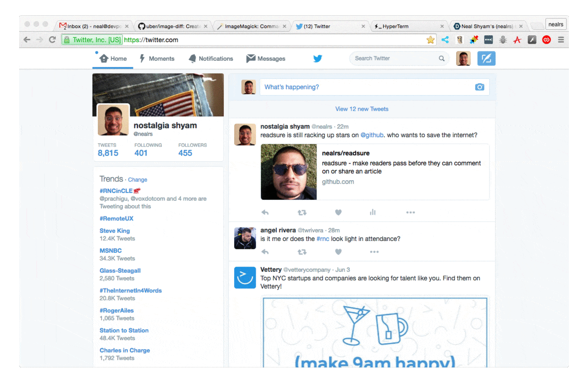
Task: Open the Steve King trend
Action: [115, 231]
